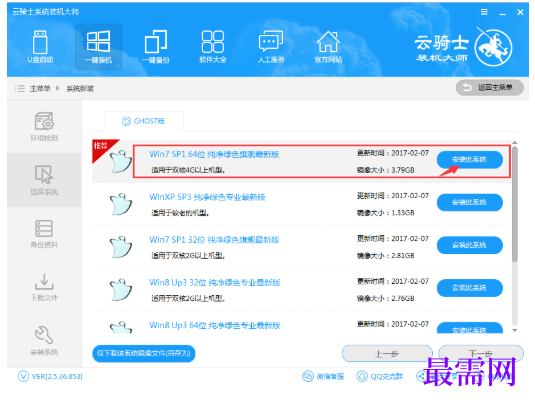
Task: Click the version info icon
Action: pyautogui.click(x=23, y=376)
